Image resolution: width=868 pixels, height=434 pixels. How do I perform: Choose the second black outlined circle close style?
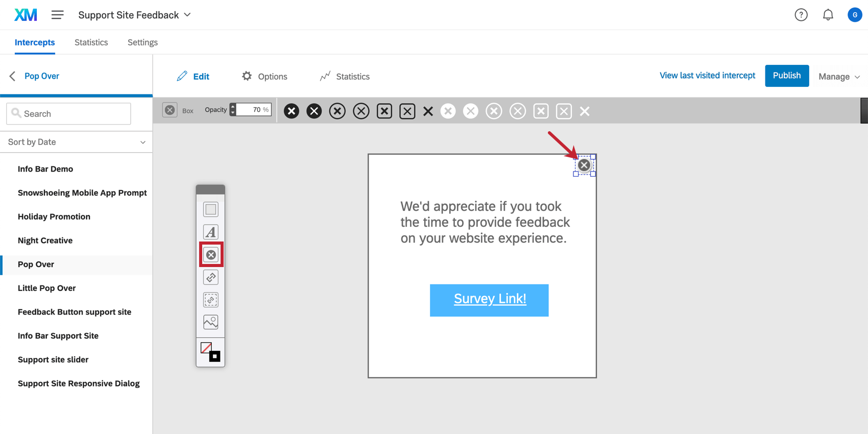point(361,111)
